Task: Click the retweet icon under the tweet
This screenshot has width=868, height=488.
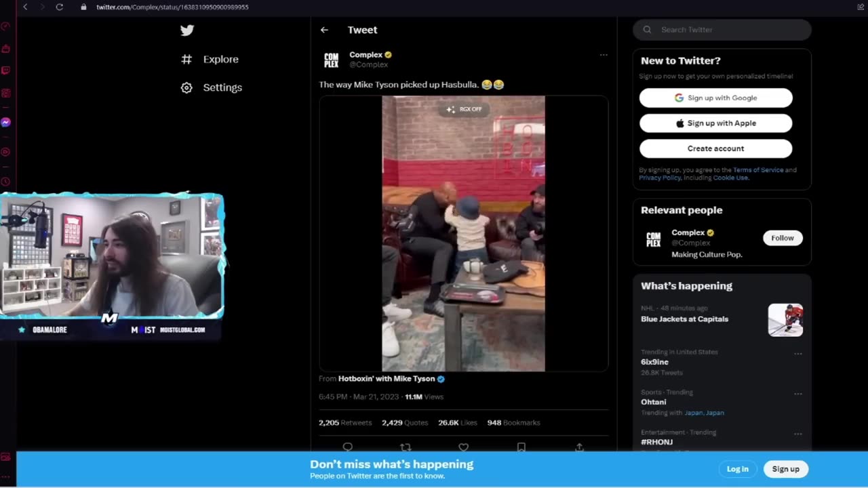Action: pyautogui.click(x=406, y=447)
